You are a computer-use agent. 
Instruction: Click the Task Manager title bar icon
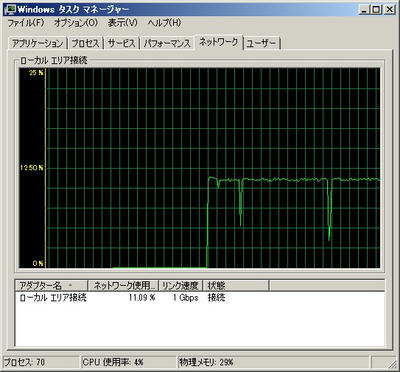click(10, 10)
